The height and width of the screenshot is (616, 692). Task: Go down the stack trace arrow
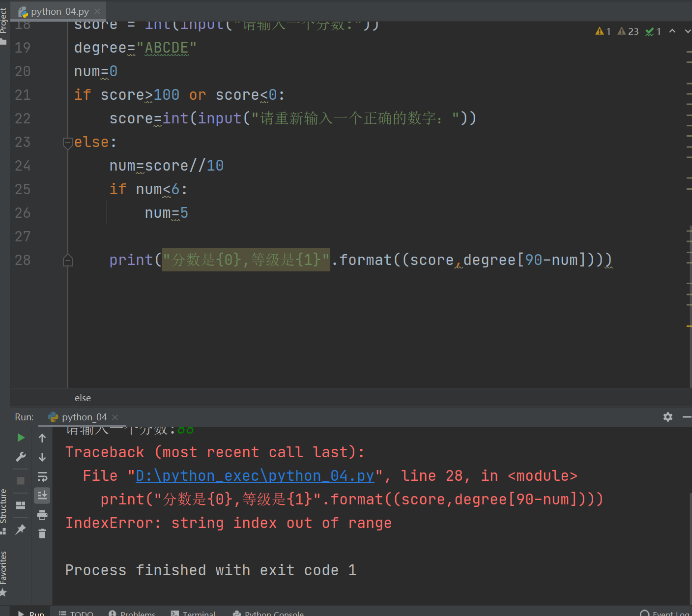tap(42, 457)
